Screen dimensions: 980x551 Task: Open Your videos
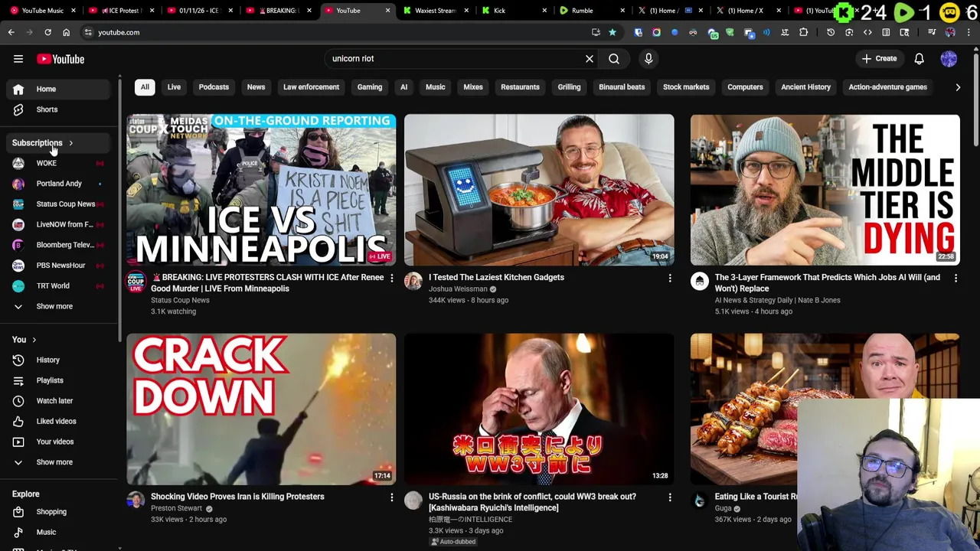(58, 442)
